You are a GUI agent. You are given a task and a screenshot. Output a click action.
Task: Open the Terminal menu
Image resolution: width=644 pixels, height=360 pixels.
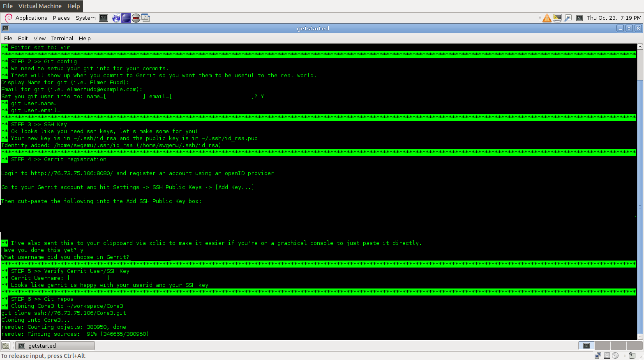point(62,38)
